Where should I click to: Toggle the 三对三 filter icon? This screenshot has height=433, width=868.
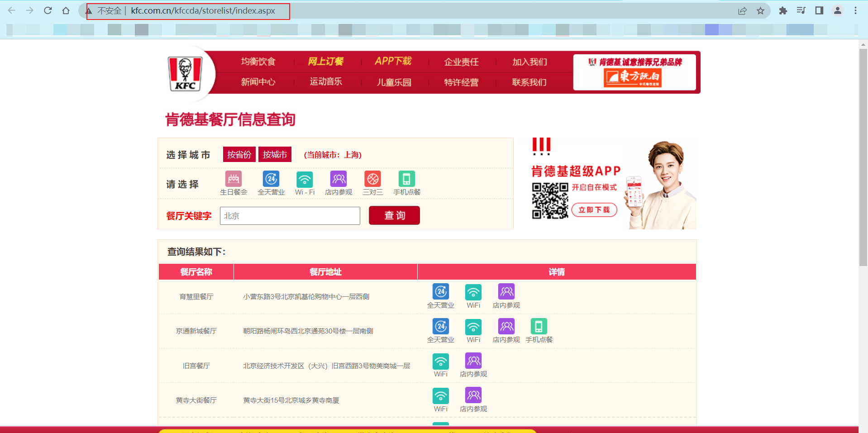click(x=373, y=179)
